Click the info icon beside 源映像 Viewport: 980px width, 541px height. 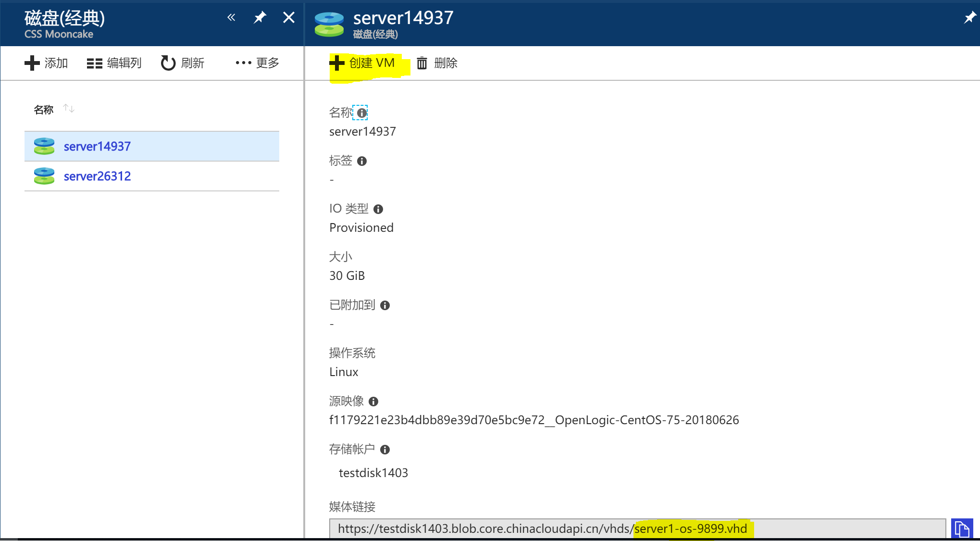[373, 402]
